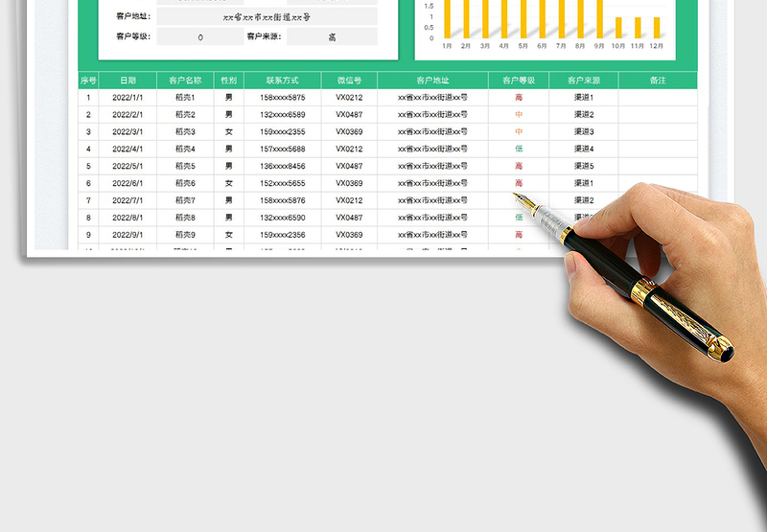Select the 序号 column header
The width and height of the screenshot is (767, 532).
(x=88, y=81)
